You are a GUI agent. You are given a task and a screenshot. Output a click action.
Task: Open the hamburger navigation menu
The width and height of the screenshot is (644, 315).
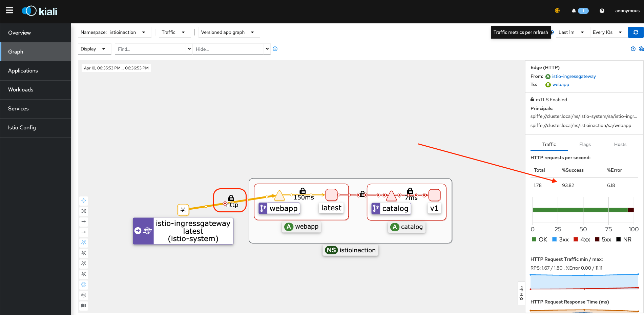(9, 10)
